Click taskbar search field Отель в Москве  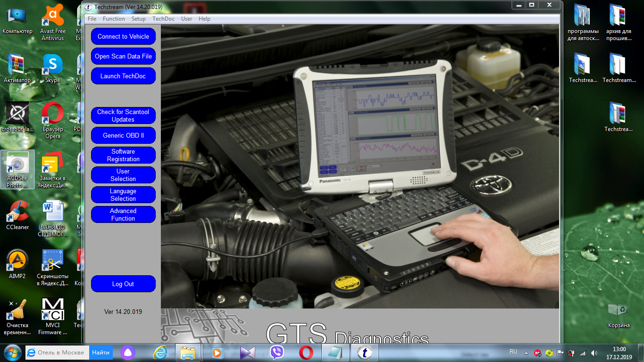tap(57, 352)
